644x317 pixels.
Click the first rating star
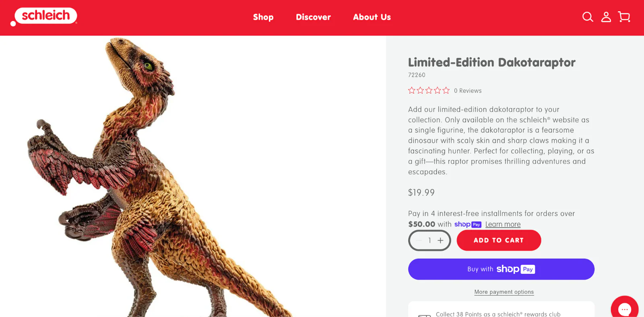click(x=411, y=90)
